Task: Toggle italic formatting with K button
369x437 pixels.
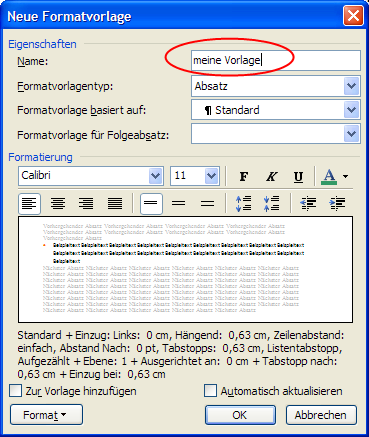Action: point(271,176)
